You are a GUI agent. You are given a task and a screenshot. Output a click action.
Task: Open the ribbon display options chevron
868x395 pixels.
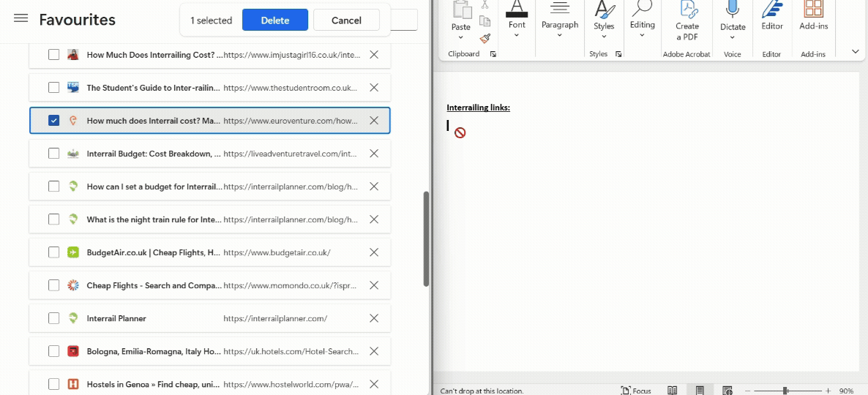click(x=856, y=51)
